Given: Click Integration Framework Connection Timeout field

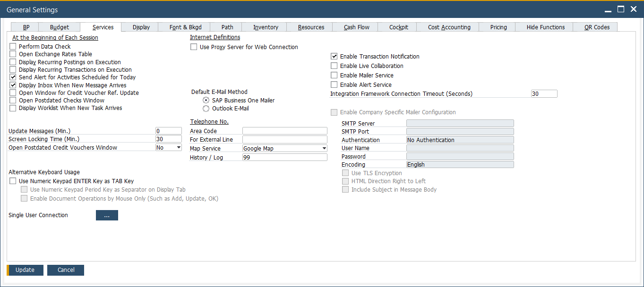Looking at the screenshot, I should click(x=544, y=94).
